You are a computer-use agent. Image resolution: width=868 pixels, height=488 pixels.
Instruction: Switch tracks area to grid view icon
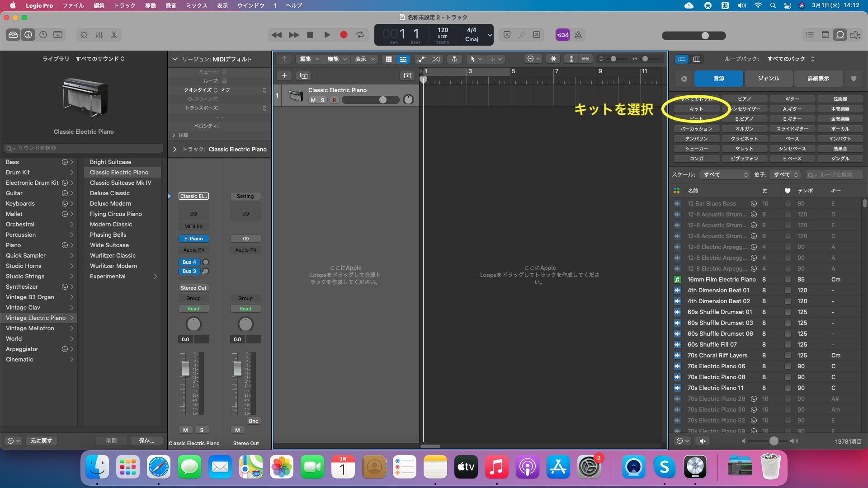[x=389, y=59]
